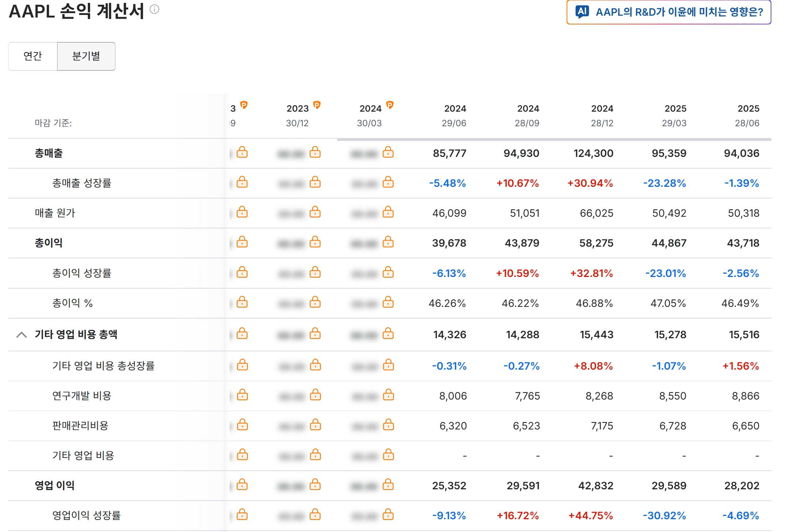Click the 총이익 value 43,718

pos(743,243)
